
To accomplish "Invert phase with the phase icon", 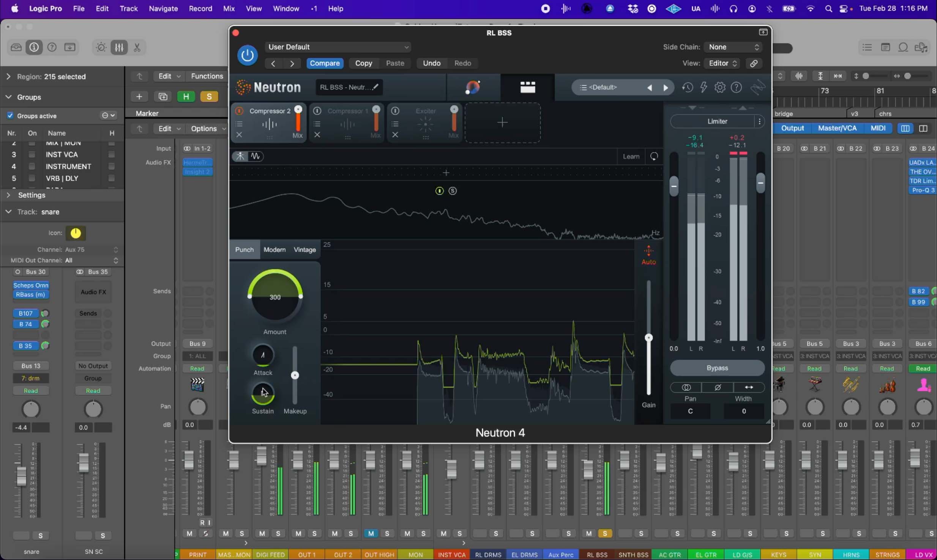I will (x=718, y=387).
